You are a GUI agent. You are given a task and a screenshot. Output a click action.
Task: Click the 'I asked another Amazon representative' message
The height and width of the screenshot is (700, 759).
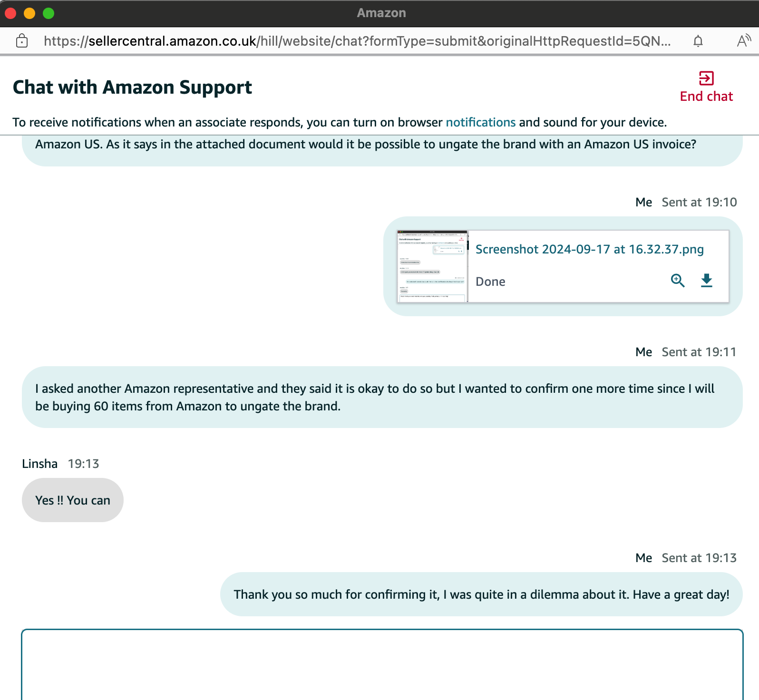click(x=382, y=397)
